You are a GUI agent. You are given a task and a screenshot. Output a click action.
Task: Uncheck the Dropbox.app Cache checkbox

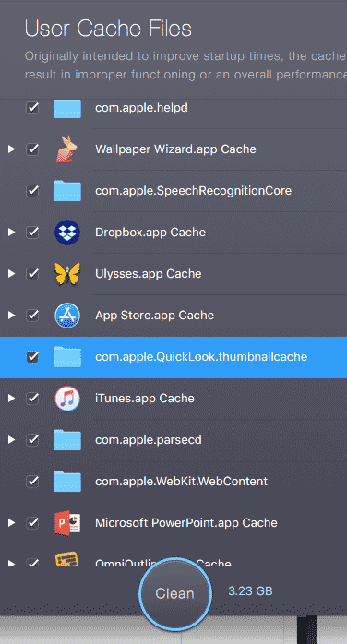[x=32, y=233]
